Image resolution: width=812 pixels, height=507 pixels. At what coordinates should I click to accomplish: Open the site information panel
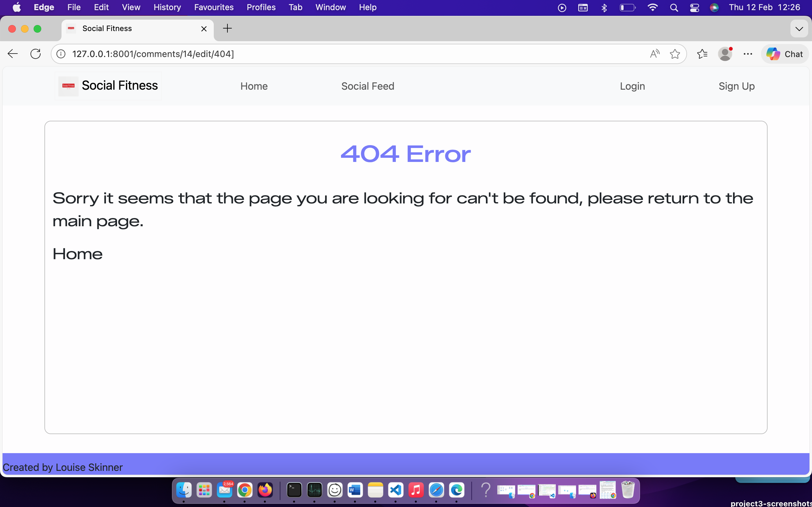pyautogui.click(x=61, y=54)
